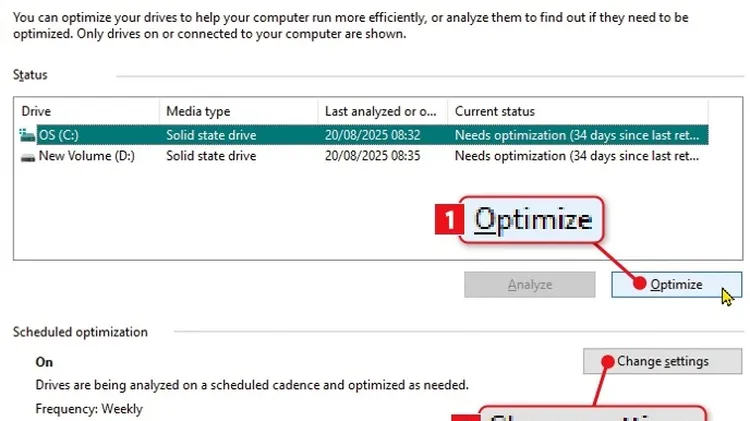This screenshot has height=421, width=750.
Task: Click the greyed-out Analyze button
Action: pyautogui.click(x=529, y=285)
